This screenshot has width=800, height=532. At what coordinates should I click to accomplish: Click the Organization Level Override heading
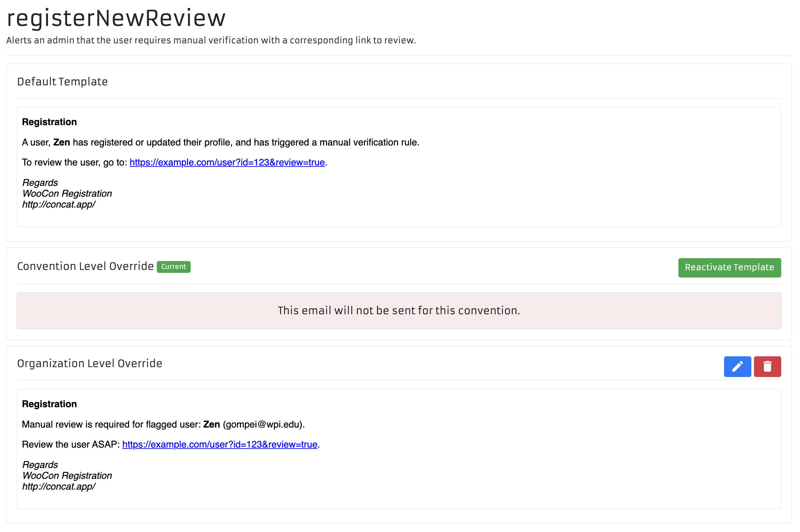pos(90,364)
